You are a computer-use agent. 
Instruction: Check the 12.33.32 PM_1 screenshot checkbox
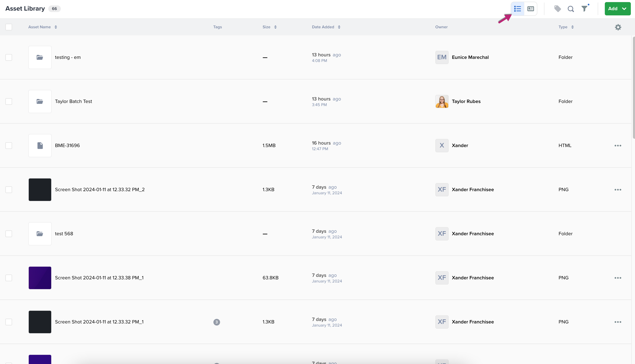coord(9,322)
